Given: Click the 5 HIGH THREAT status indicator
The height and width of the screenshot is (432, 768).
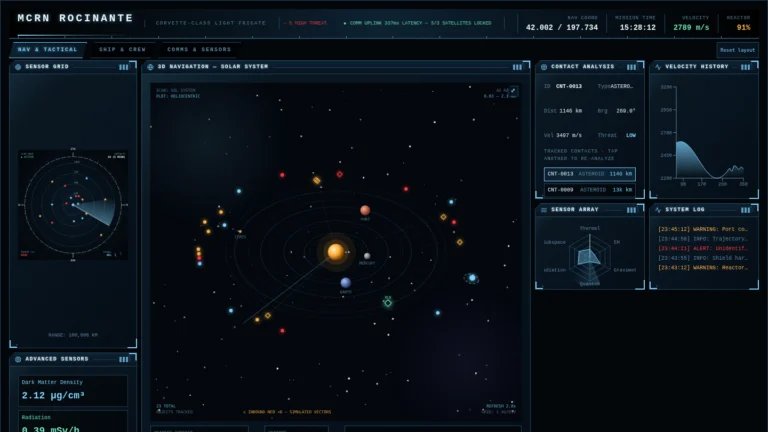Looking at the screenshot, I should click(x=306, y=23).
